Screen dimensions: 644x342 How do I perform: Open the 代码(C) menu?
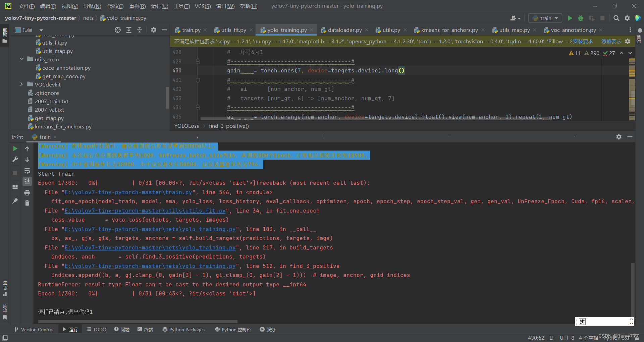[x=115, y=6]
